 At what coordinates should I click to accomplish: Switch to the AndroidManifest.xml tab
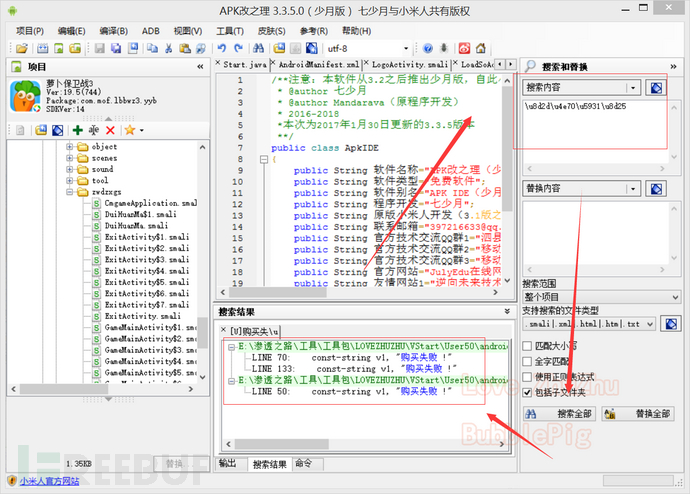coord(319,65)
